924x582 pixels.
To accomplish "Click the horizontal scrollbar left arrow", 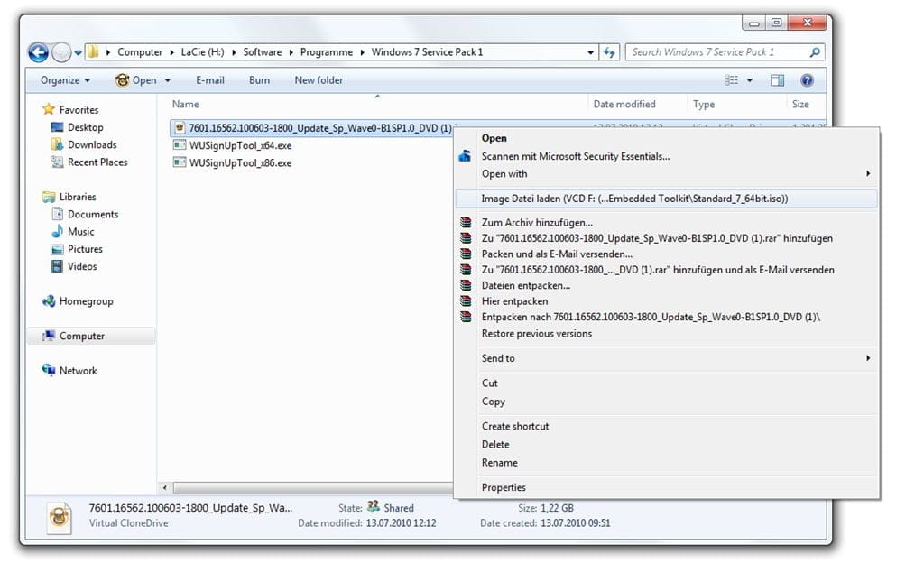I will [164, 487].
